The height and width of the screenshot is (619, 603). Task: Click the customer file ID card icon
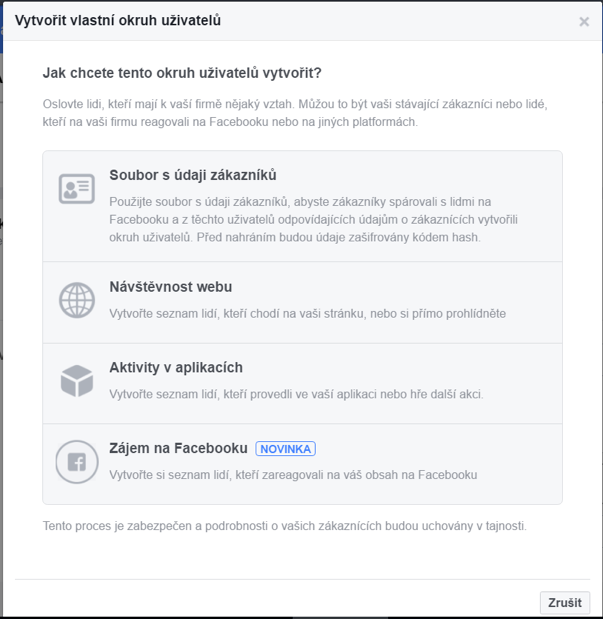pos(77,189)
